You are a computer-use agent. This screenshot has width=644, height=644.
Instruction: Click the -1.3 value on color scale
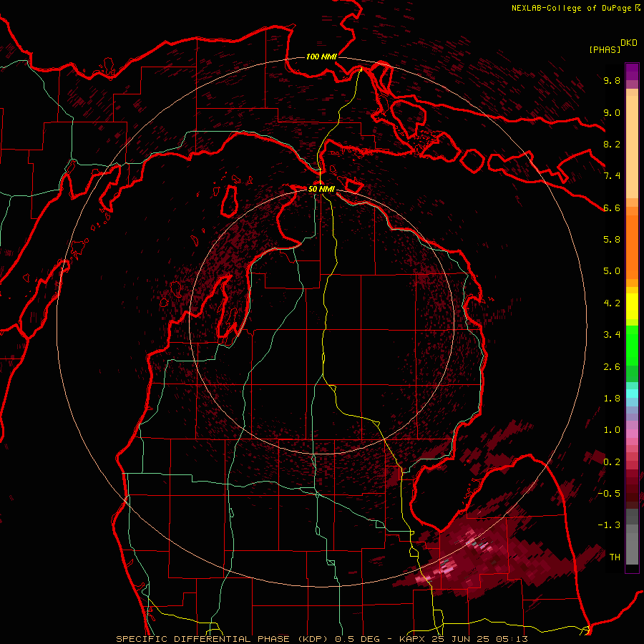(x=609, y=525)
